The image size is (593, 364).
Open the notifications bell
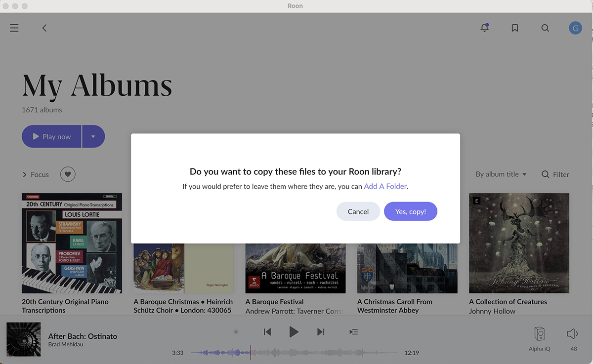pos(485,28)
